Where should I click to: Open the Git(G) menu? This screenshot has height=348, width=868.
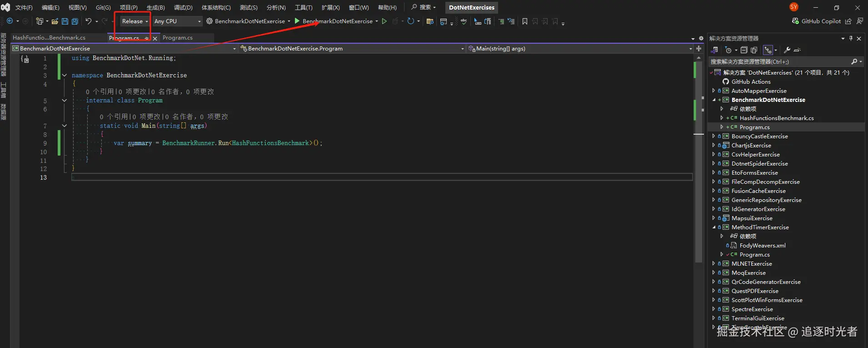[103, 7]
